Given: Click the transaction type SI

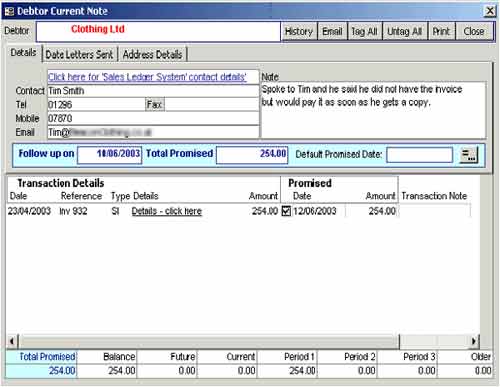Looking at the screenshot, I should [x=115, y=211].
